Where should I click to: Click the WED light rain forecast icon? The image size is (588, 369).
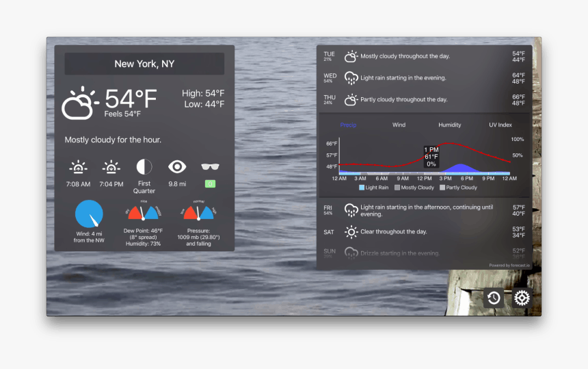tap(351, 78)
